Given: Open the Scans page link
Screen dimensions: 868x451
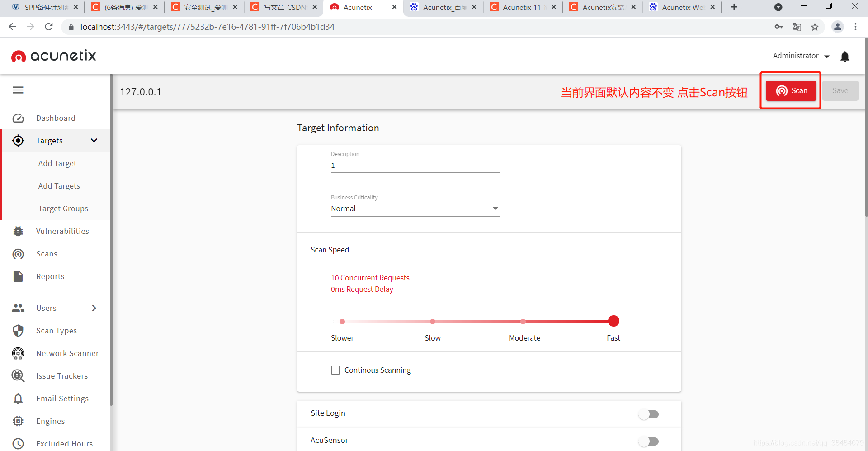Looking at the screenshot, I should pyautogui.click(x=47, y=254).
